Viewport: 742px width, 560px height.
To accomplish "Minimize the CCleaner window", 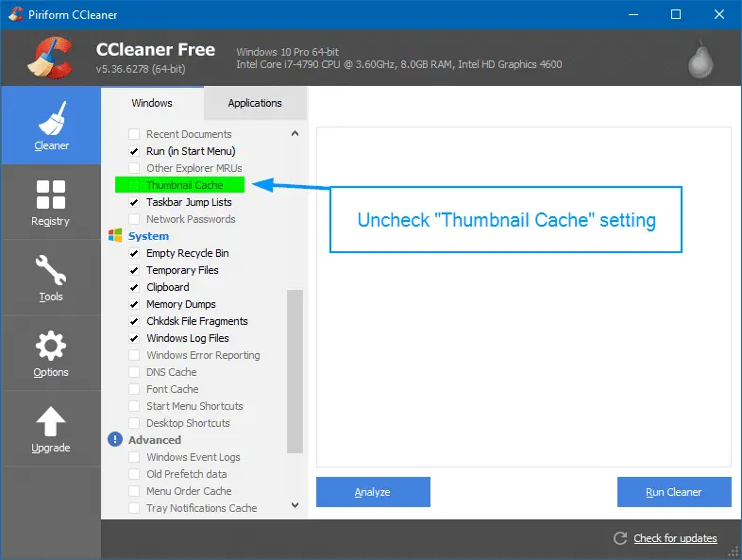I will 633,14.
